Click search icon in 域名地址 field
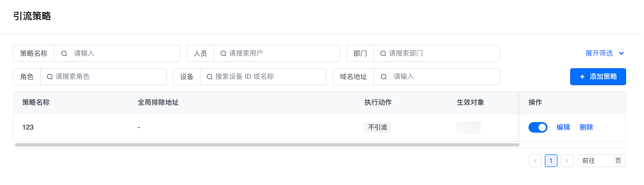 tap(384, 77)
